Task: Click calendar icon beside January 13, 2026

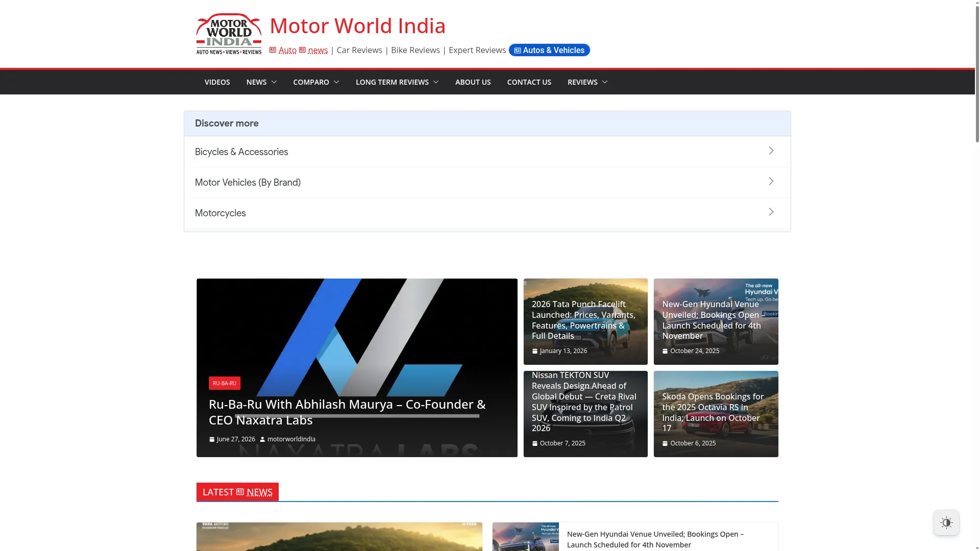Action: tap(535, 352)
